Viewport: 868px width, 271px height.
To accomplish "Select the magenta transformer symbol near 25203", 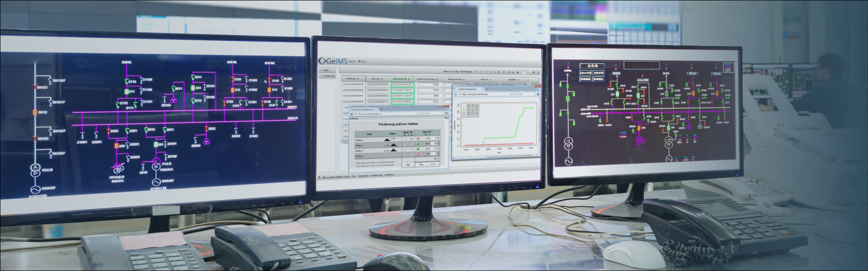I will [x=206, y=141].
